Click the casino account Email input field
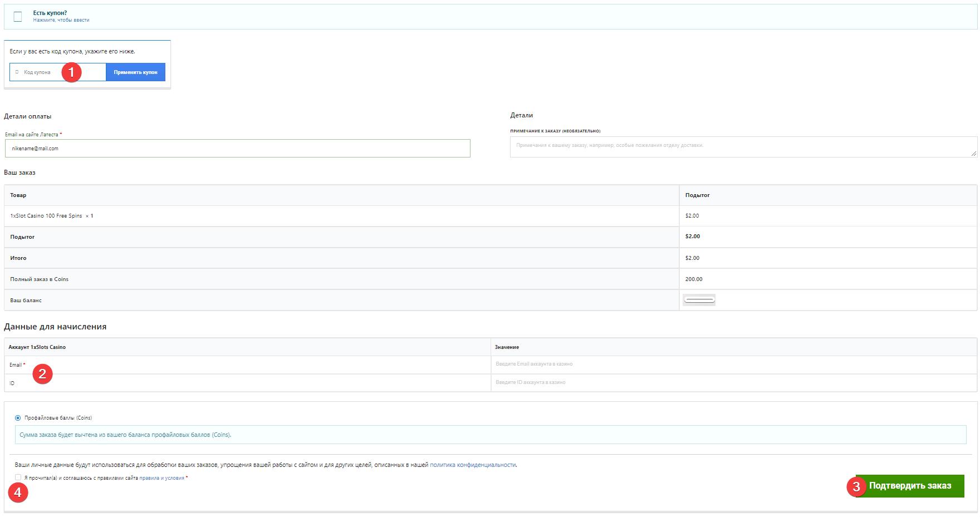 (x=733, y=364)
